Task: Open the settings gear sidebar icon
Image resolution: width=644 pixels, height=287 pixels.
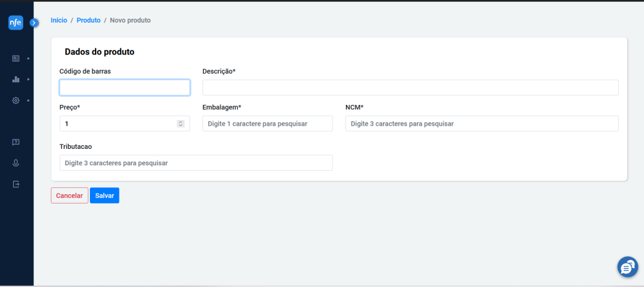Action: pyautogui.click(x=16, y=100)
